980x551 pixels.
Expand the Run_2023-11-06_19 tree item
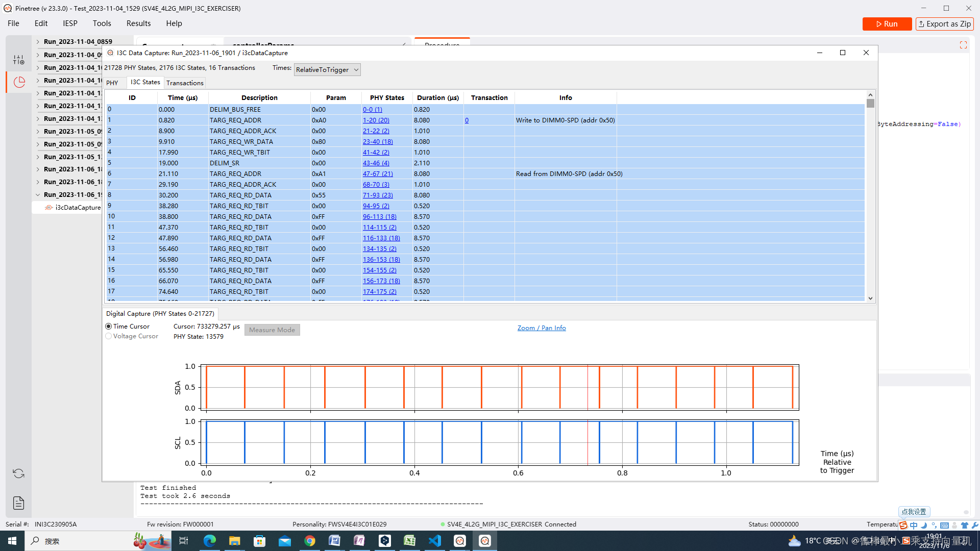click(x=37, y=194)
